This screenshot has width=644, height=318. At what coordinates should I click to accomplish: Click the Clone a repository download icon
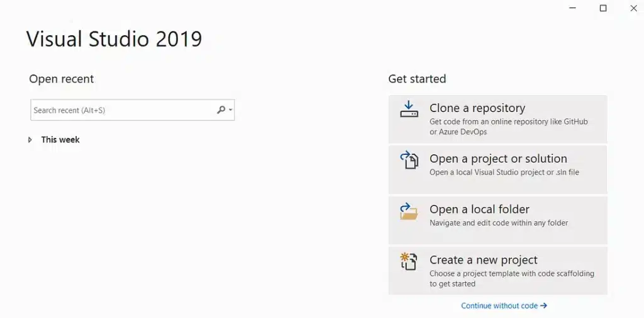409,110
